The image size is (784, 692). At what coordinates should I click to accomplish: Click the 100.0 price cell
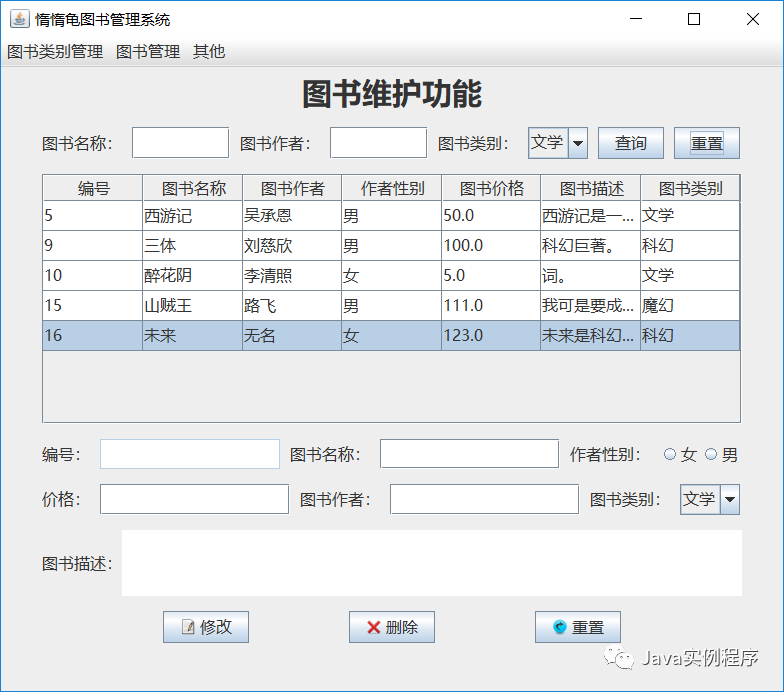(x=491, y=246)
